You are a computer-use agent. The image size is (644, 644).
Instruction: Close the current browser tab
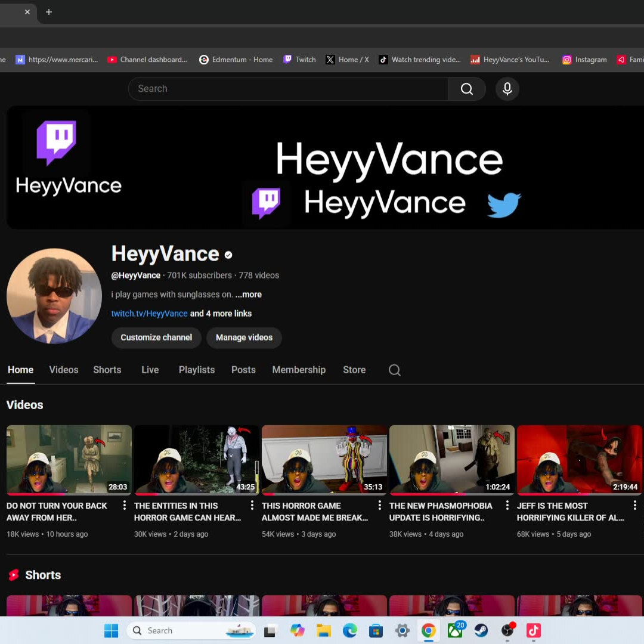27,12
